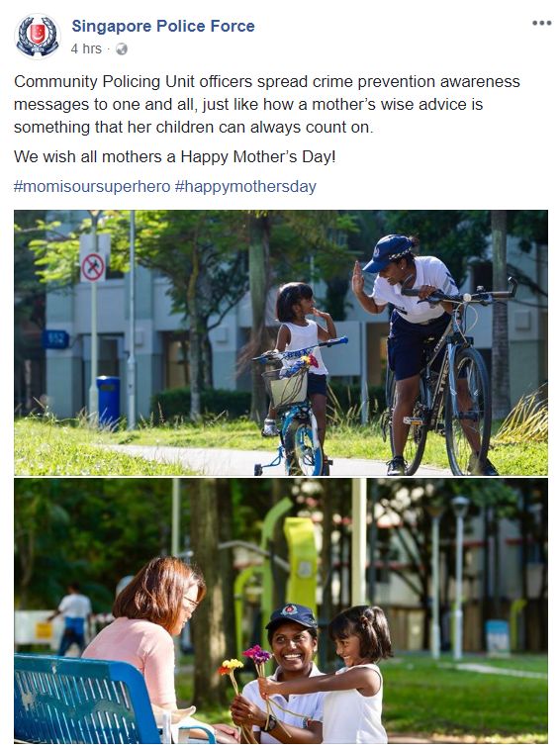
Task: Open the top photo of officer on bicycle
Action: tap(280, 343)
